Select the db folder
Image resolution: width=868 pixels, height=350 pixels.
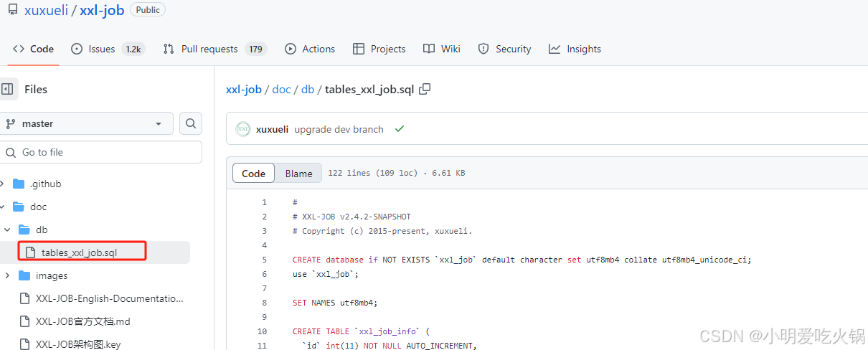click(42, 230)
